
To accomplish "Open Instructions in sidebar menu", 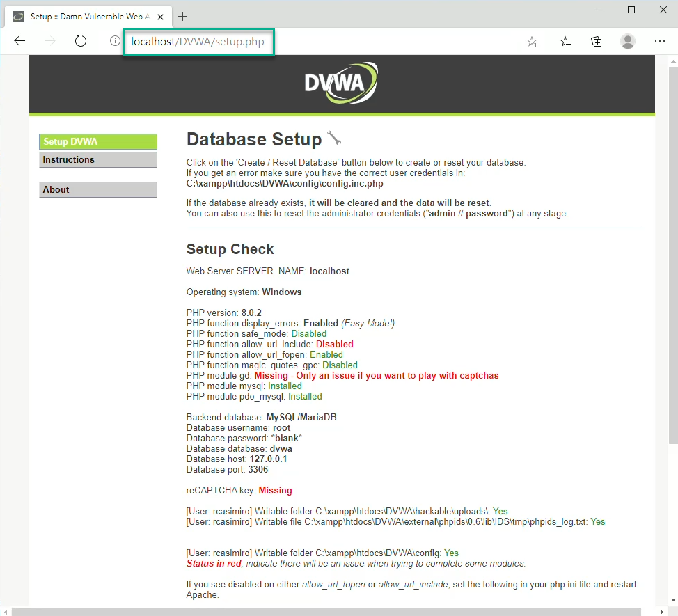I will pos(98,160).
